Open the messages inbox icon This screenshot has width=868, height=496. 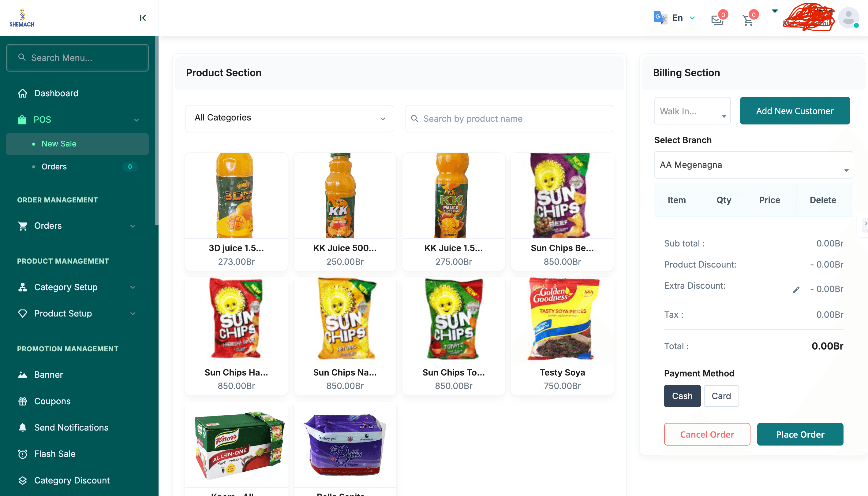[x=717, y=20]
